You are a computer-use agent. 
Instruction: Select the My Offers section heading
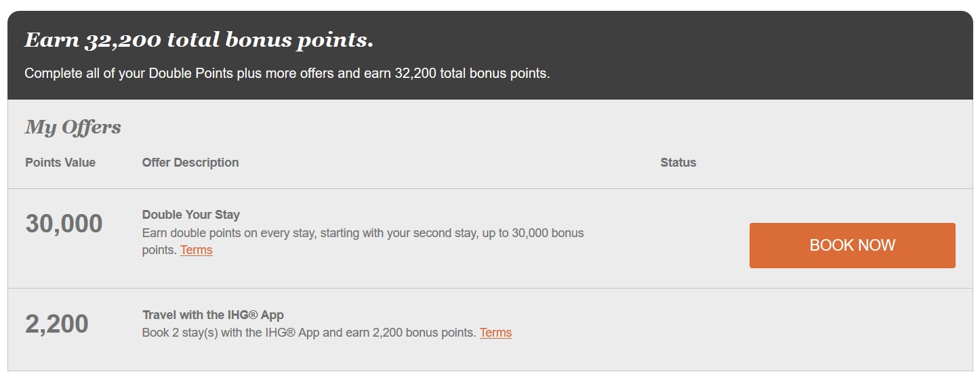pyautogui.click(x=73, y=127)
